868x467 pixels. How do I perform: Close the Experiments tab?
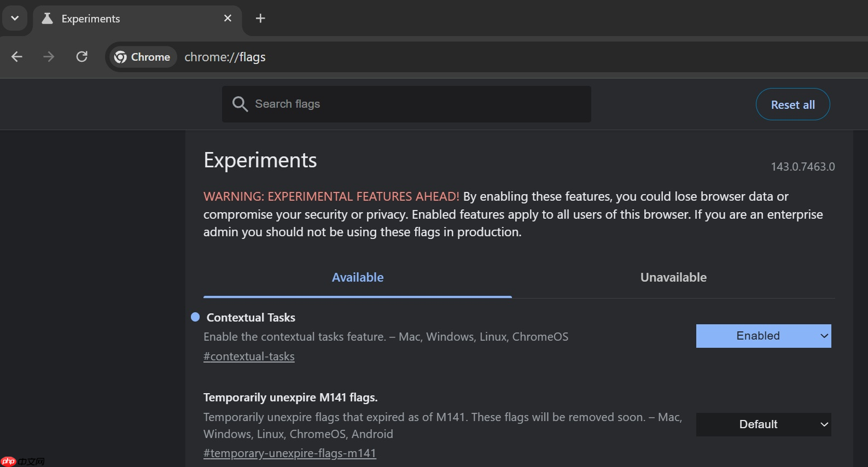(228, 19)
